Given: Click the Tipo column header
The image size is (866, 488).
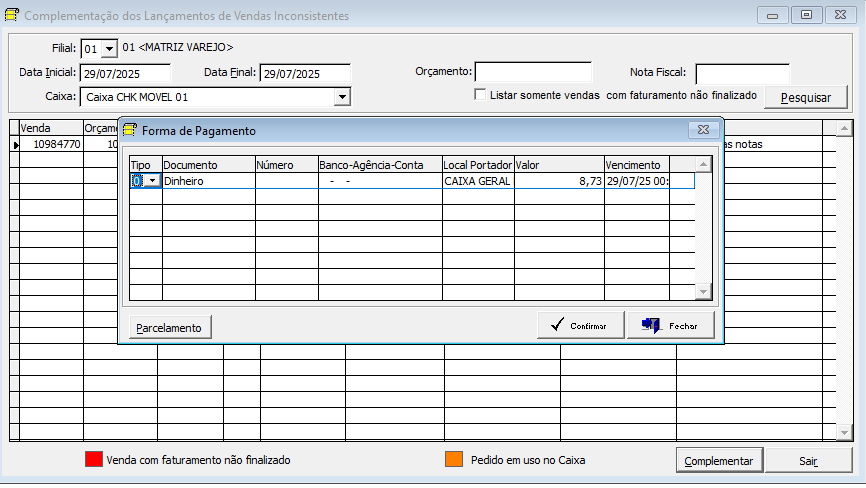Looking at the screenshot, I should (146, 165).
